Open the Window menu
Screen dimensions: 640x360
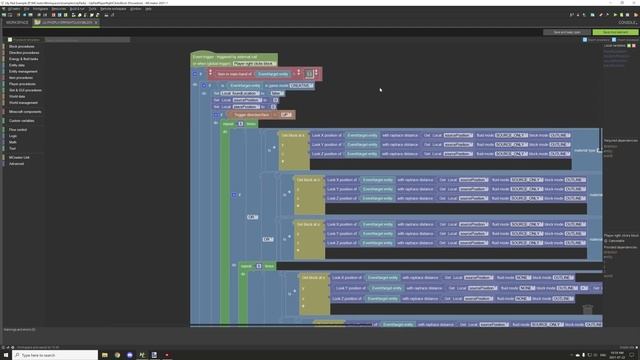click(x=136, y=9)
